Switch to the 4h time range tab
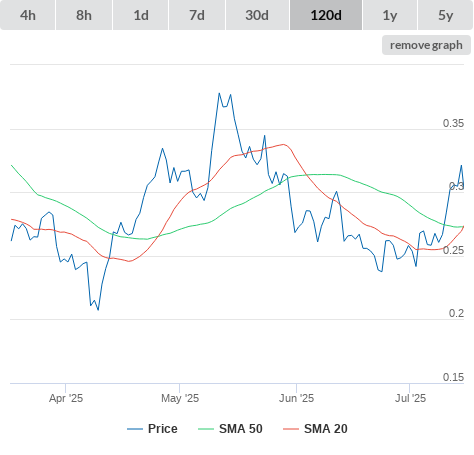This screenshot has width=474, height=455. (x=28, y=15)
